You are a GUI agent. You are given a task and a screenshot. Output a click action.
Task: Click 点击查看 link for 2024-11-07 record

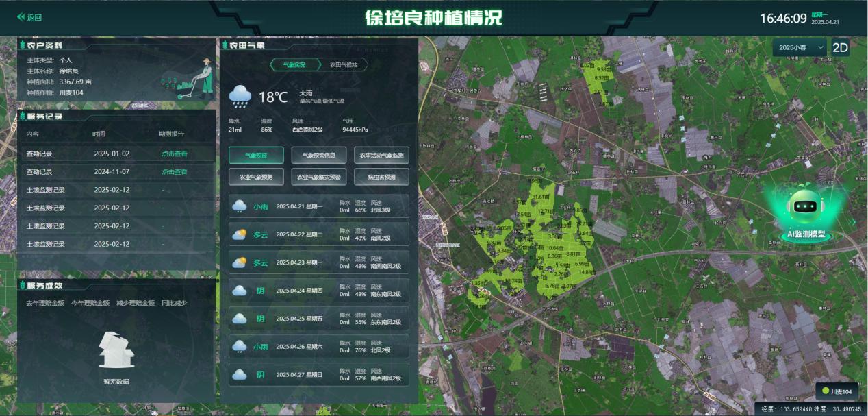click(x=174, y=172)
